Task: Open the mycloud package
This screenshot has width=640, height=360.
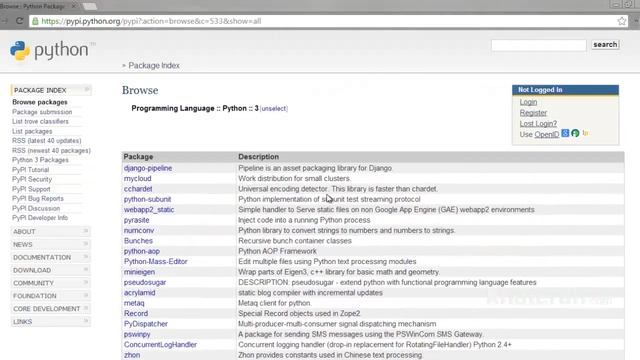Action: pyautogui.click(x=138, y=178)
